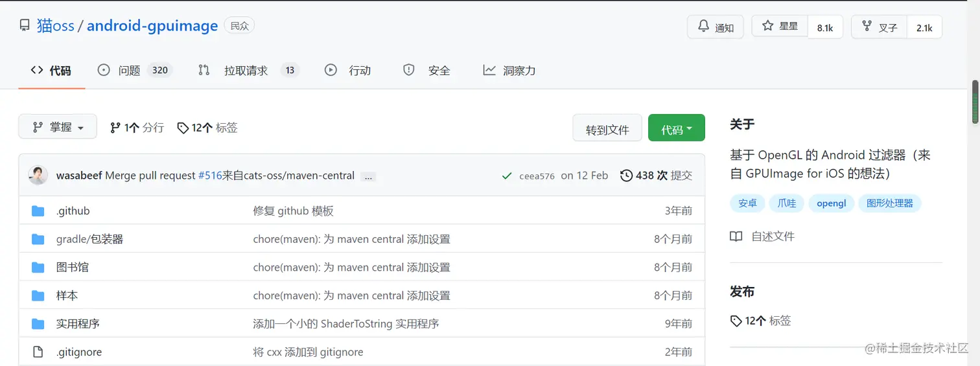
Task: Click the star icon in 星星 button
Action: point(767,26)
